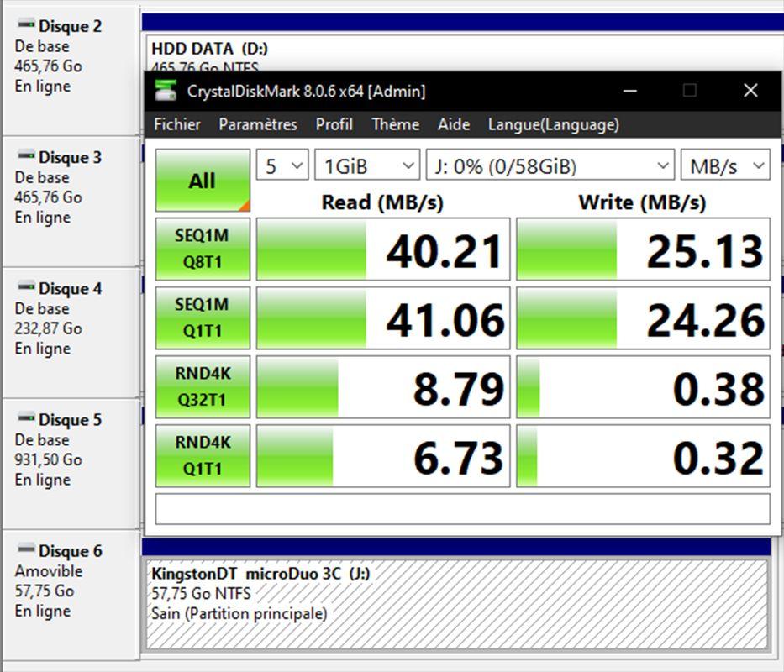The width and height of the screenshot is (784, 672).
Task: Click the Disque 5 disk icon
Action: tap(26, 419)
